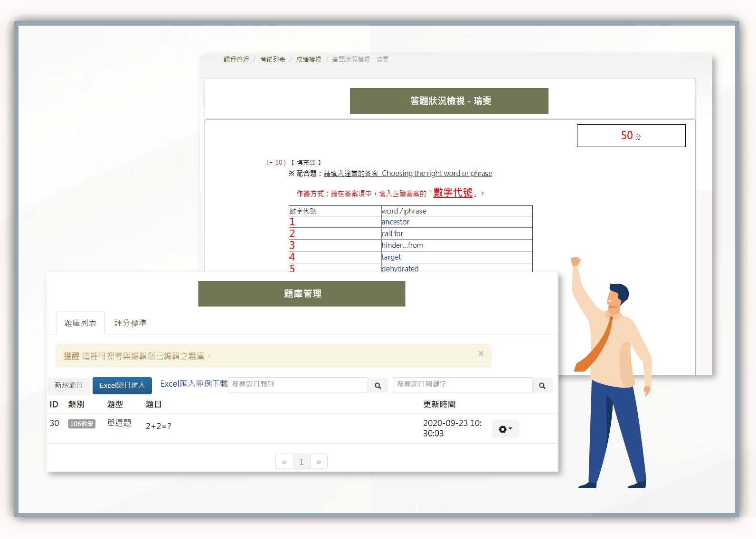Screen dimensions: 756x539
Task: Select the question text 2+2=?
Action: pyautogui.click(x=158, y=426)
